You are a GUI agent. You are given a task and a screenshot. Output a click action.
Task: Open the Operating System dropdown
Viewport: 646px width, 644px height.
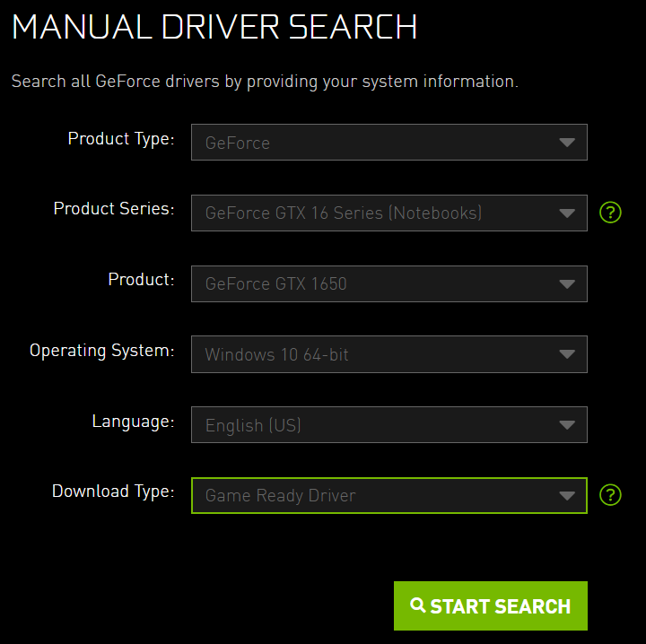(x=388, y=354)
